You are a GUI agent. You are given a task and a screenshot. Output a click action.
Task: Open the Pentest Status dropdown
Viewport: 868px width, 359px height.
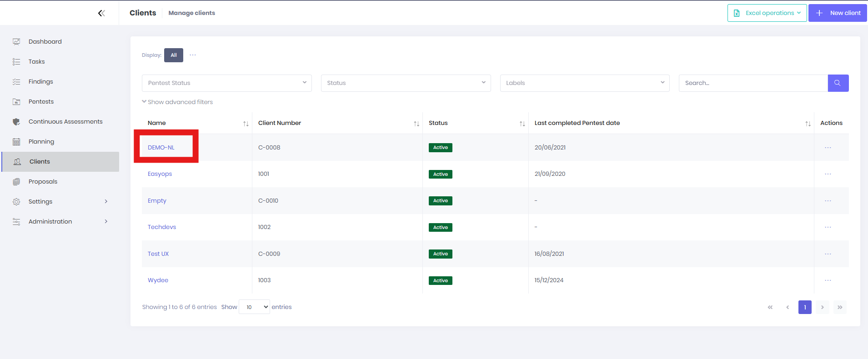[226, 83]
